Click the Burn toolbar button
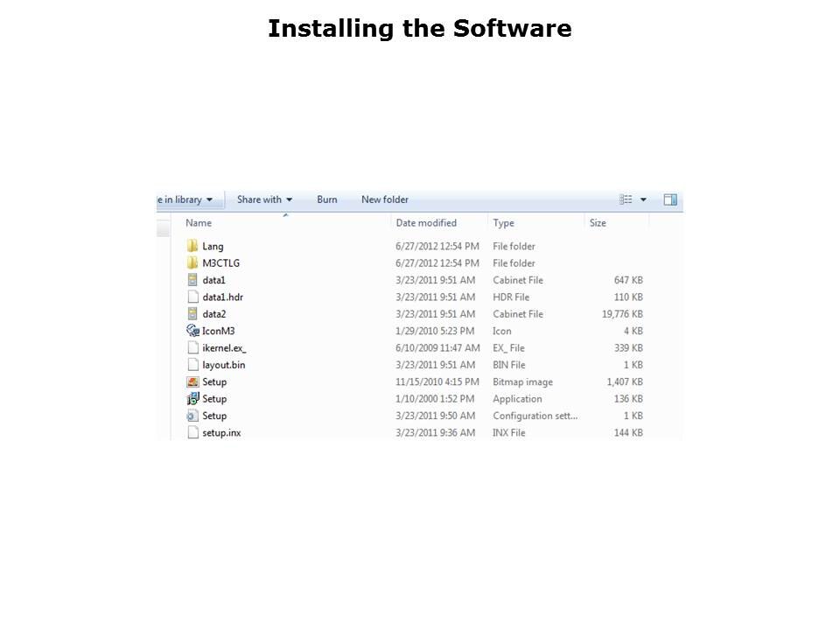Screen dimensions: 840x630 tap(327, 199)
